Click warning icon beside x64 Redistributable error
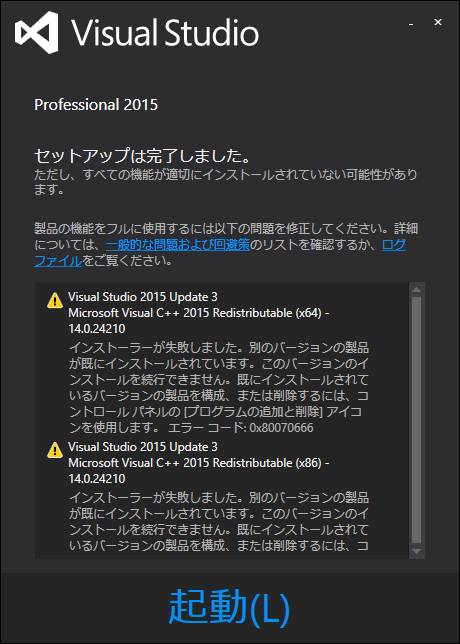Image resolution: width=460 pixels, height=644 pixels. pos(55,301)
